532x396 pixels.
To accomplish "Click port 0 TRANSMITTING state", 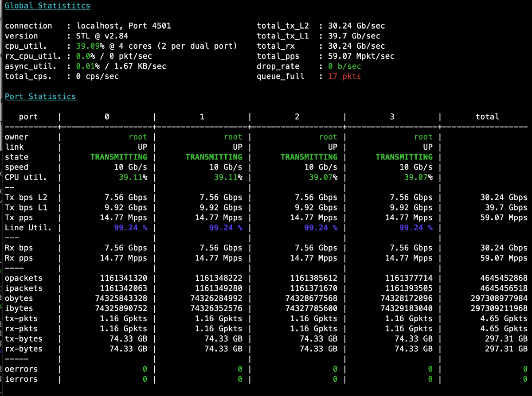I will (118, 157).
